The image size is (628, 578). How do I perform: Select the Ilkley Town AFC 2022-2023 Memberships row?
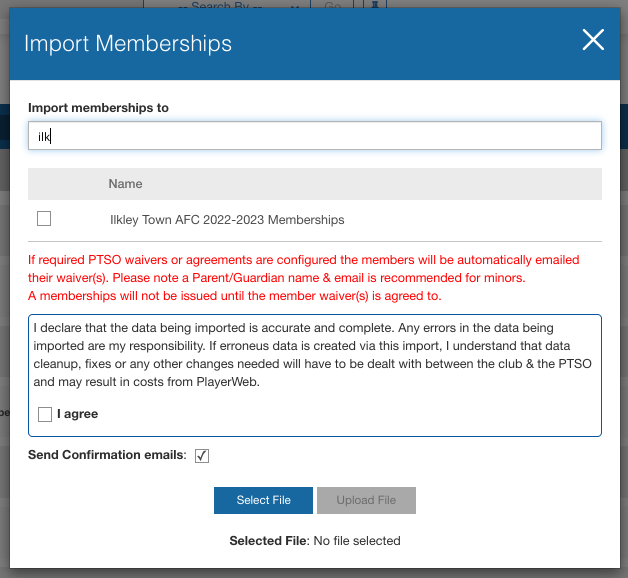tap(227, 220)
